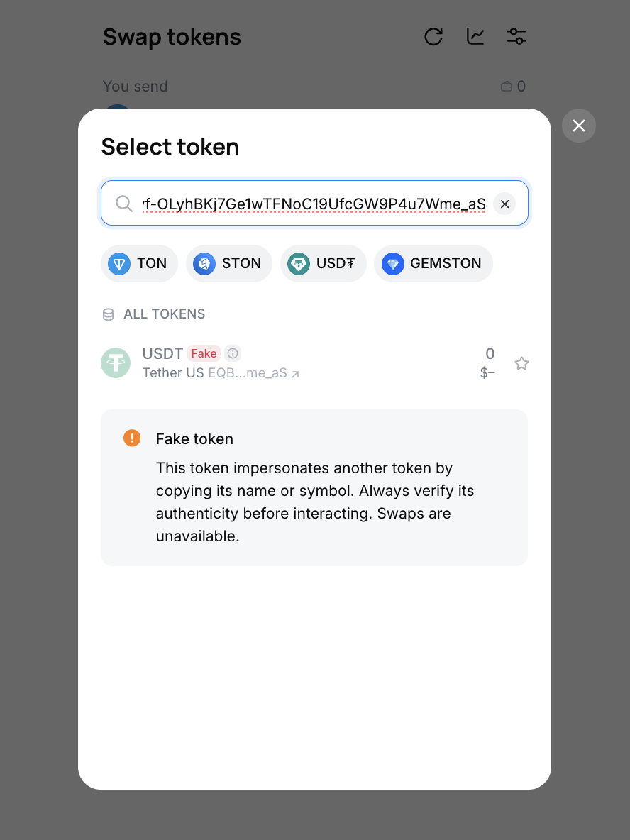
Task: Clear the token search field
Action: [x=504, y=204]
